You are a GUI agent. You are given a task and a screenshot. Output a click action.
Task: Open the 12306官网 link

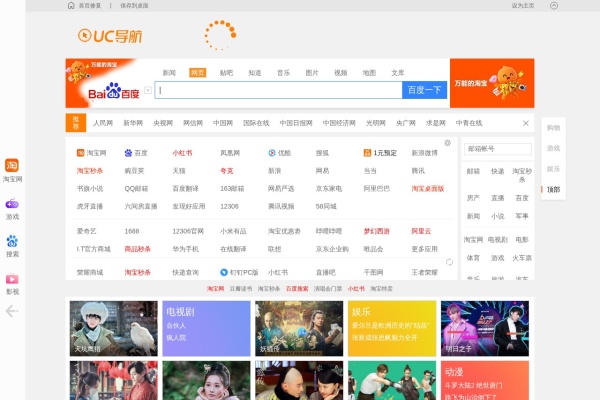tap(188, 231)
